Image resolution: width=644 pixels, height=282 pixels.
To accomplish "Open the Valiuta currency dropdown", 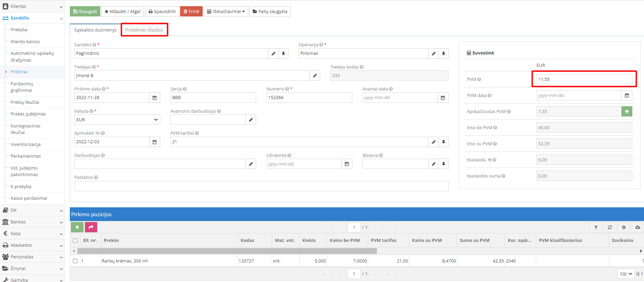I will [x=117, y=120].
